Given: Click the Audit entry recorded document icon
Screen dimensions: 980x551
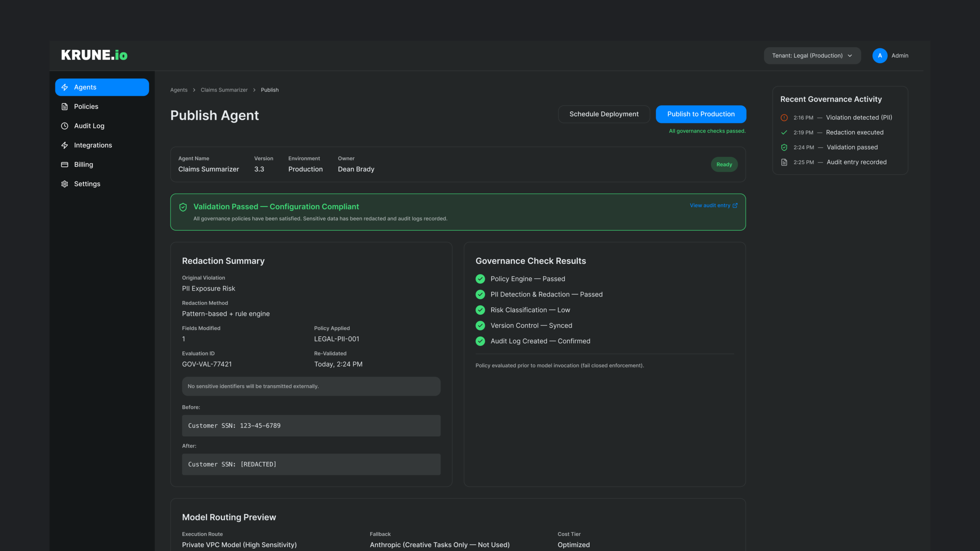Looking at the screenshot, I should tap(784, 162).
